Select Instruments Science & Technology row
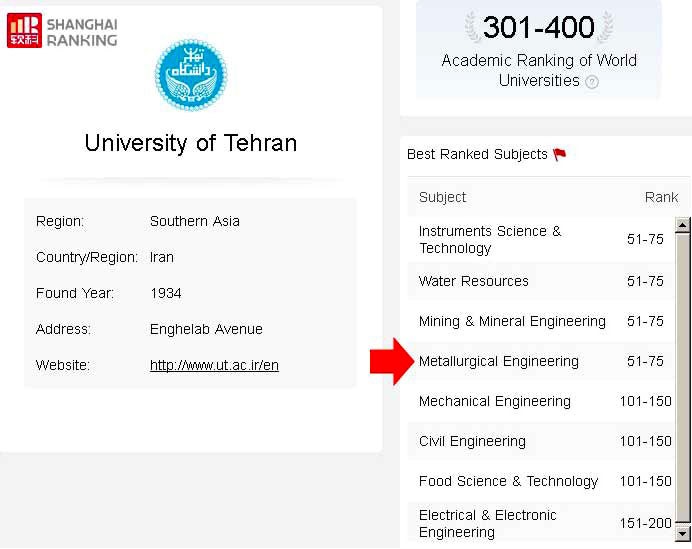 (542, 240)
